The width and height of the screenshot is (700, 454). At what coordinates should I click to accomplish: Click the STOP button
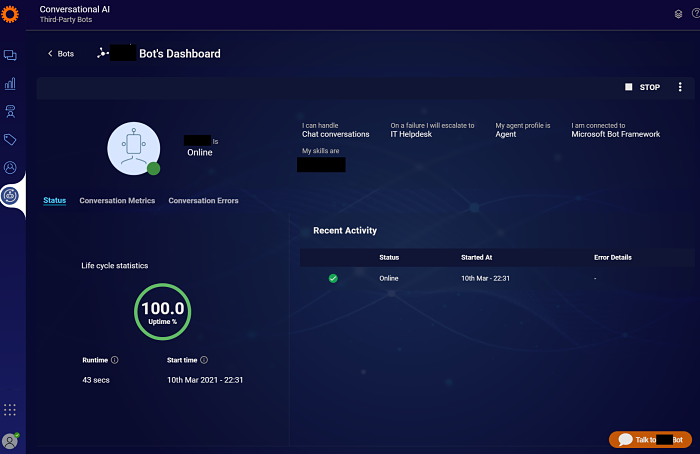(x=642, y=87)
